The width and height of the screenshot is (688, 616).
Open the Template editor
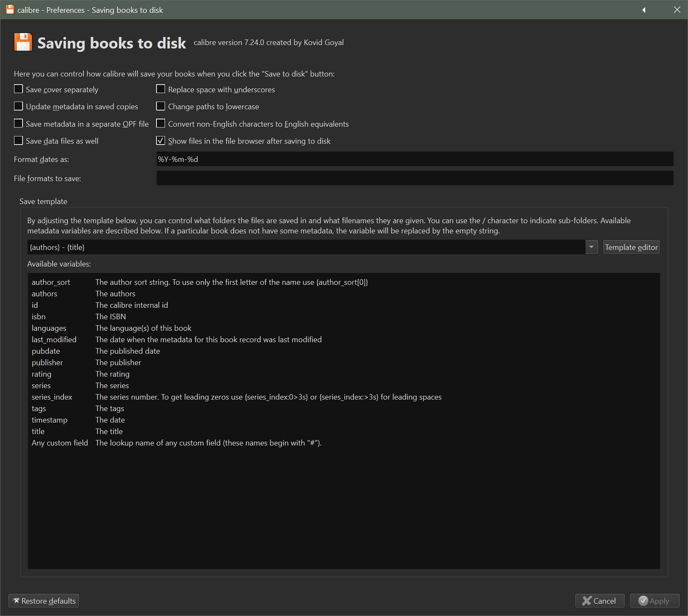click(x=631, y=247)
